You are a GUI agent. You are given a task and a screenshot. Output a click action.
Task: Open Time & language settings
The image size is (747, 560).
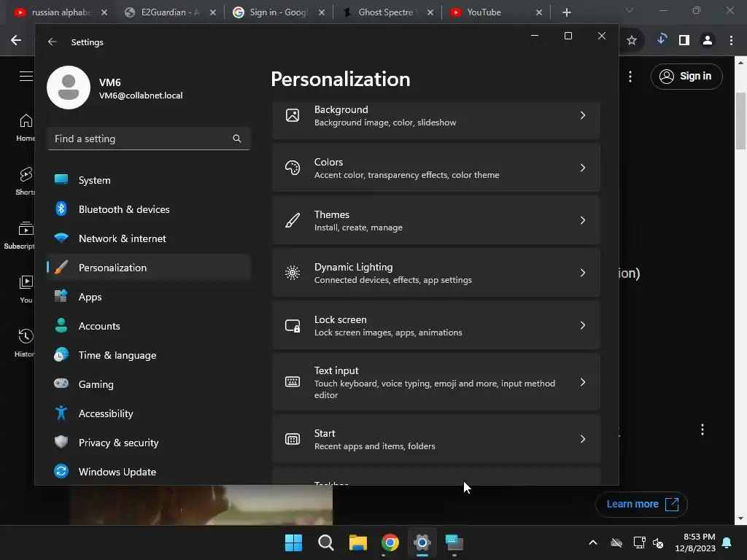tap(149, 355)
